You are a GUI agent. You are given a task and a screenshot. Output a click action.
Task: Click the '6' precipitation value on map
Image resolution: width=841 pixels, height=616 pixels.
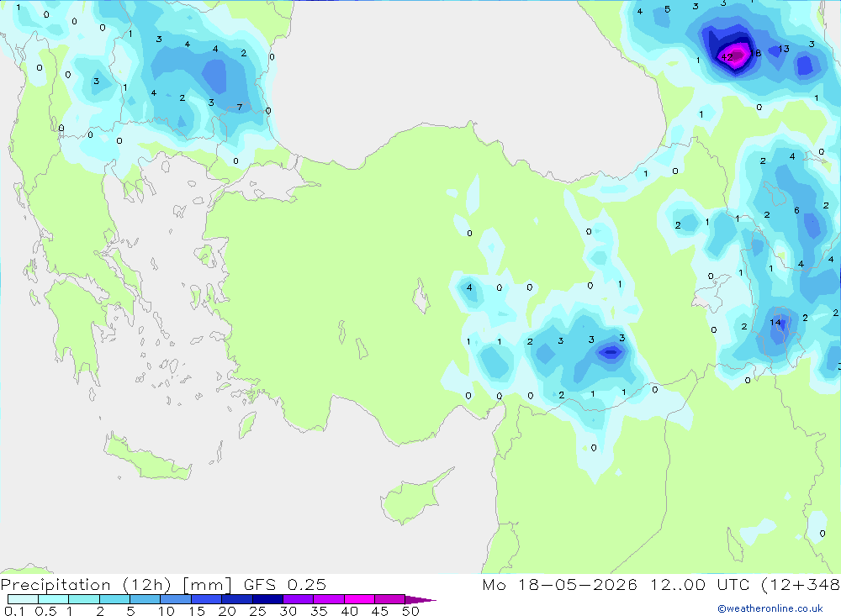pos(797,210)
